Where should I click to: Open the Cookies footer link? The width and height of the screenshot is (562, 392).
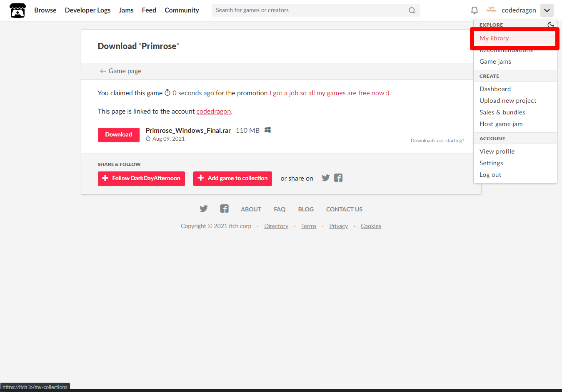(x=371, y=226)
